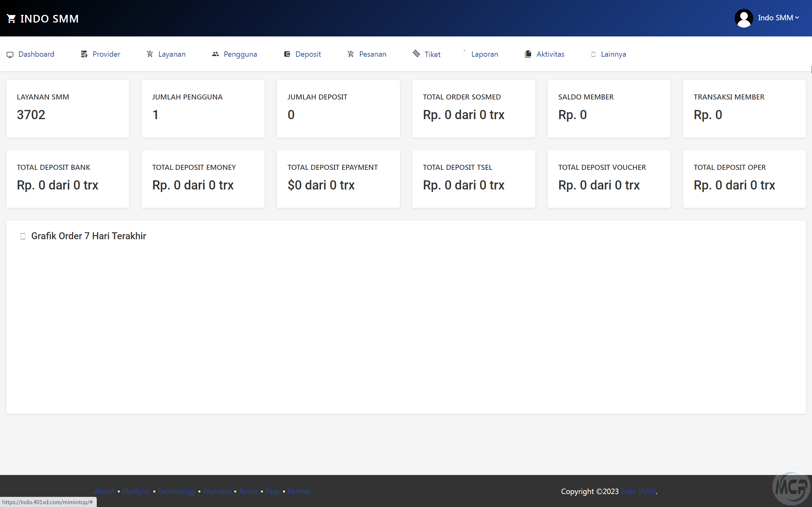This screenshot has height=507, width=812.
Task: Click the Aktivitas document icon
Action: (528, 54)
